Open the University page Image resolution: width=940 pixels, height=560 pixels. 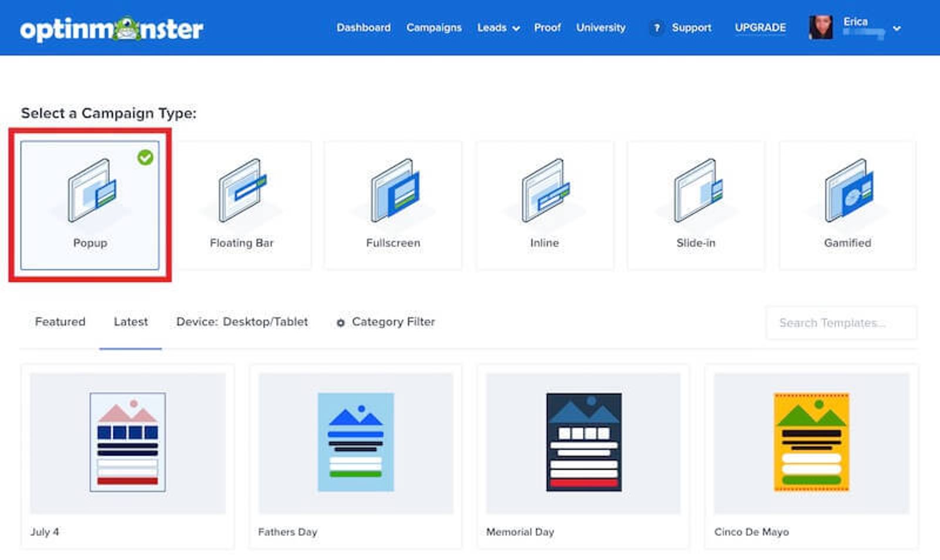(x=600, y=28)
